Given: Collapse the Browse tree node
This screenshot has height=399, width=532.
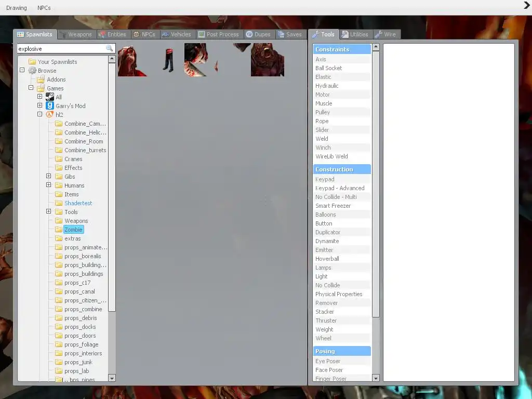Looking at the screenshot, I should [22, 70].
